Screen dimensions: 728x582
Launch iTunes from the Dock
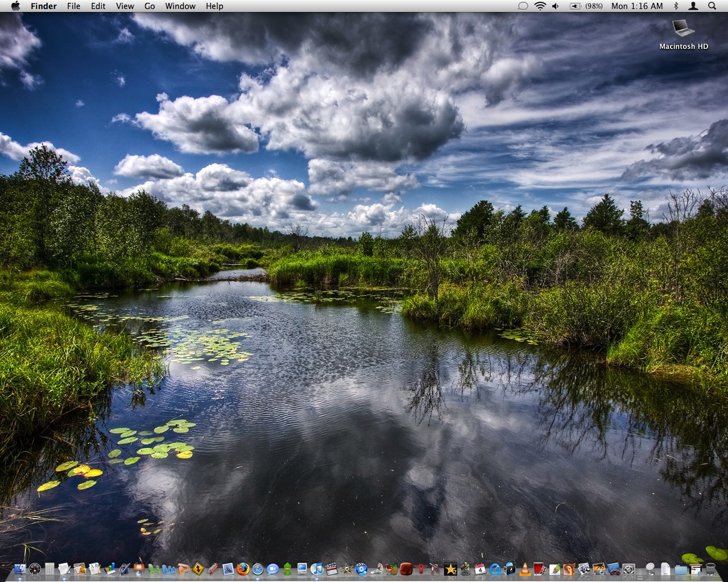(x=317, y=568)
